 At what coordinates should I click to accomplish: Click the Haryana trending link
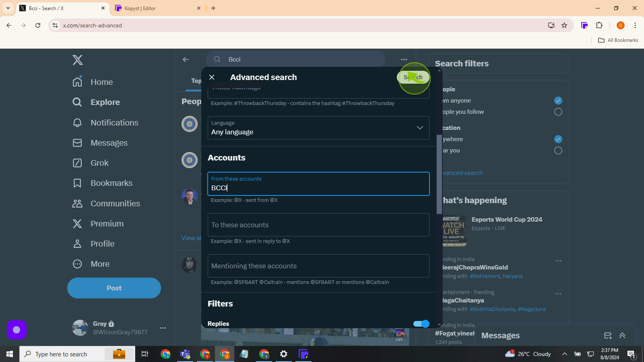[513, 276]
